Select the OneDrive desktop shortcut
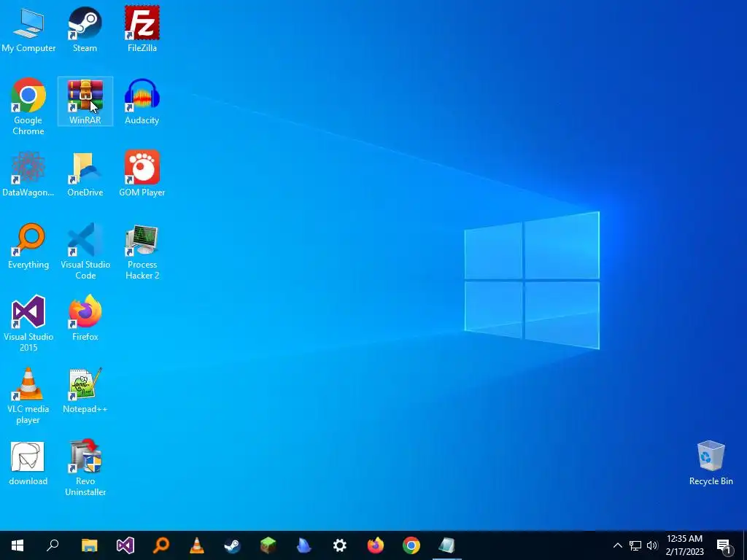 point(85,174)
